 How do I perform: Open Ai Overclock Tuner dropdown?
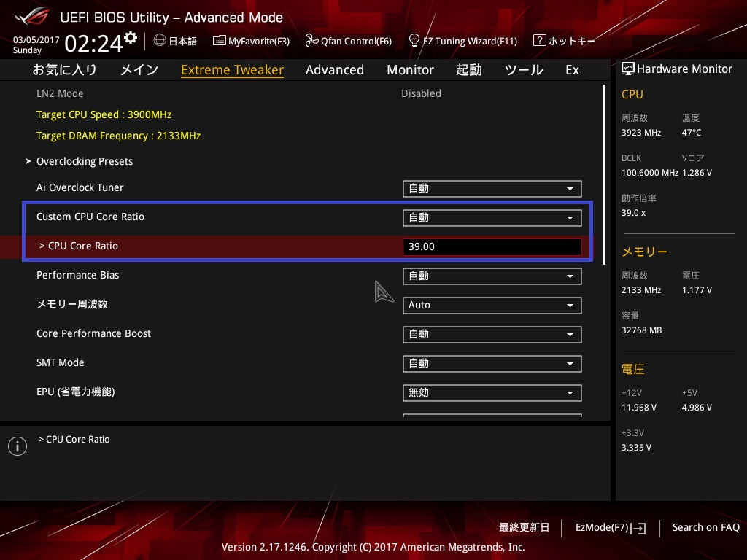[492, 189]
